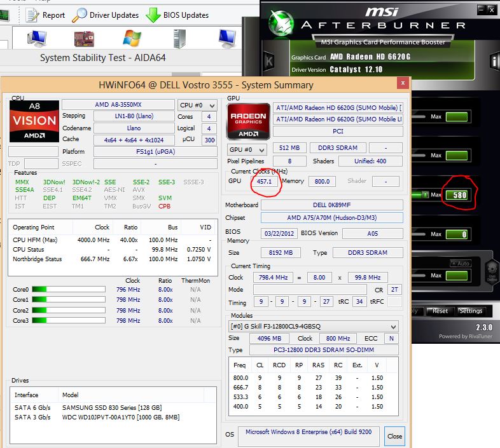
Task: Click the AMD Radeon HD 6620G card name in Afterburner
Action: pyautogui.click(x=370, y=57)
